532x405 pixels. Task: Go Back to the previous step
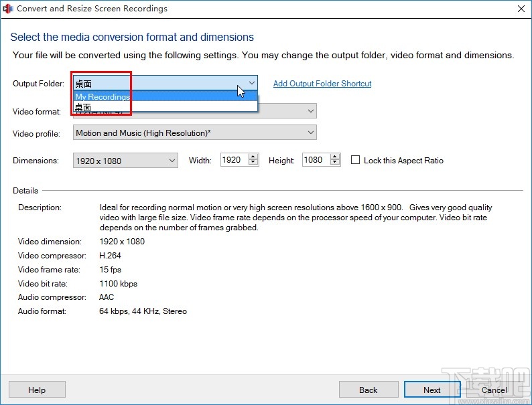coord(369,390)
